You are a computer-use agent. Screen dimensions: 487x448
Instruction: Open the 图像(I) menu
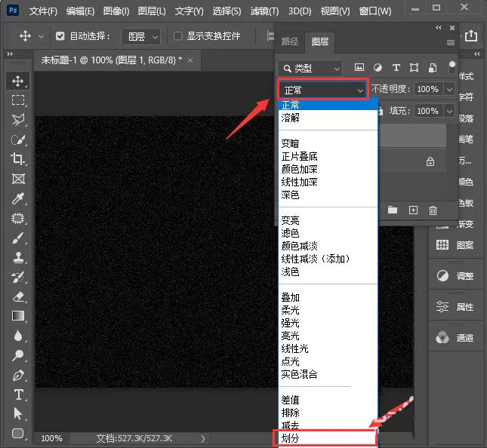116,11
